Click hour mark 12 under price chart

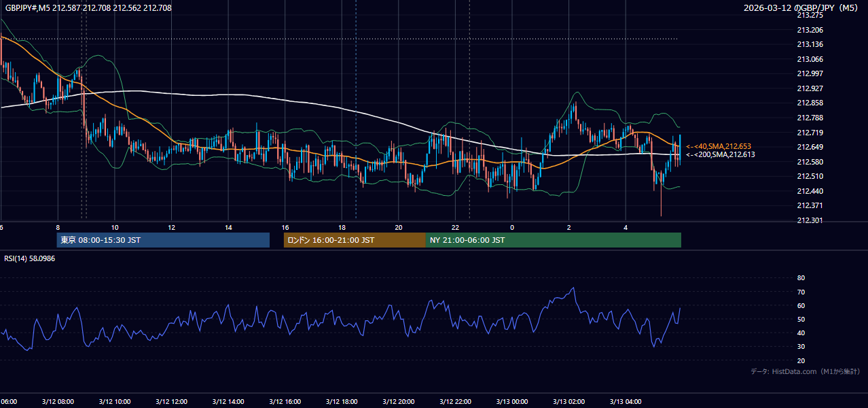tap(171, 227)
